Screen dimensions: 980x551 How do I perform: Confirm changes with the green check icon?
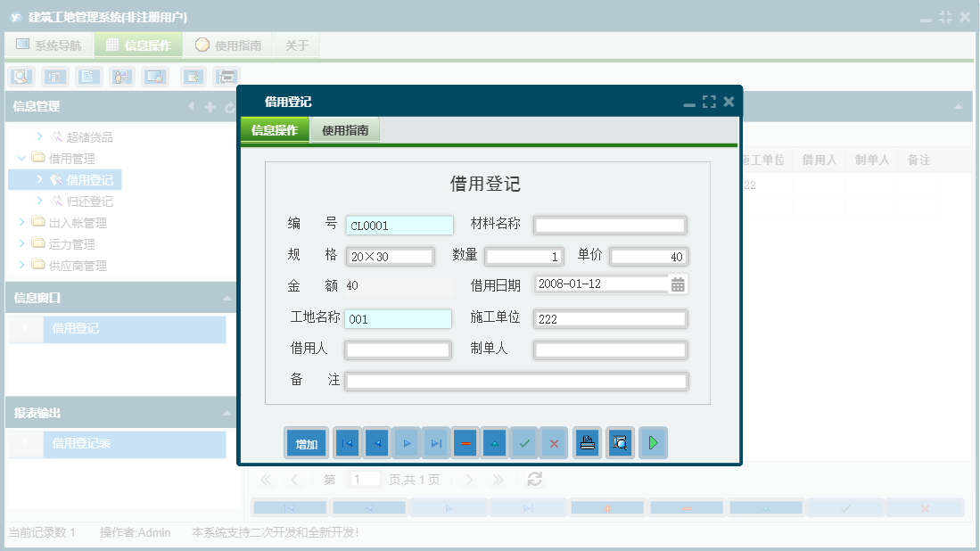523,442
